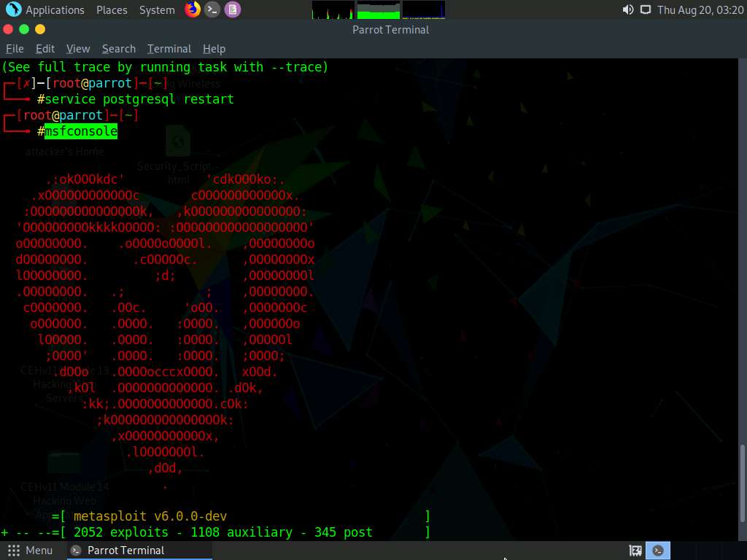The width and height of the screenshot is (747, 560).
Task: Open the Applications menu
Action: pyautogui.click(x=55, y=10)
